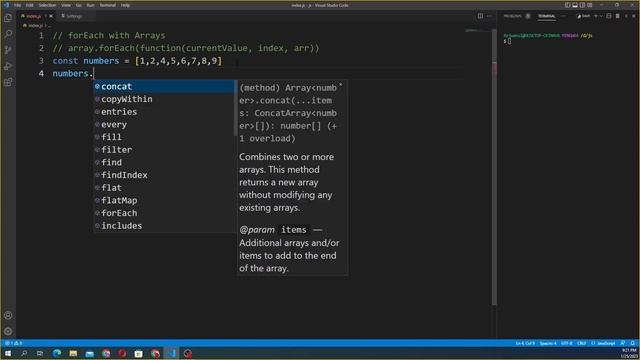Select the flat suggestion
This screenshot has width=640, height=360.
(x=164, y=188)
